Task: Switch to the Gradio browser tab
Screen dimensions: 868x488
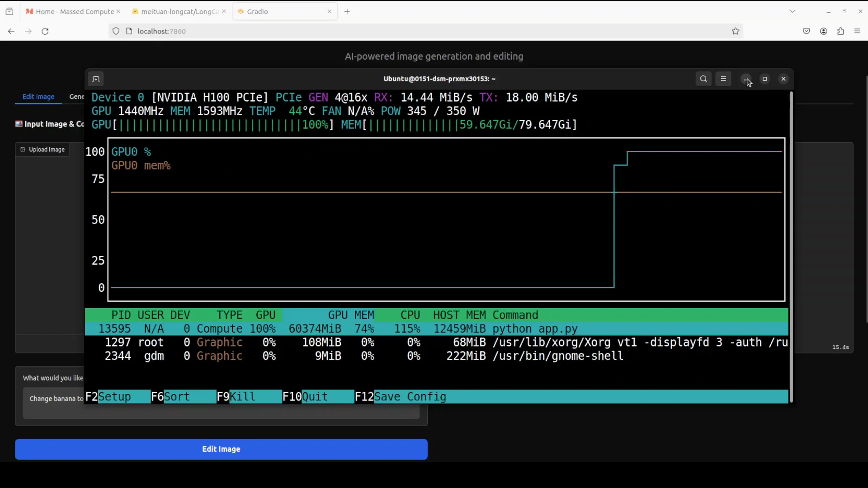Action: [x=271, y=11]
